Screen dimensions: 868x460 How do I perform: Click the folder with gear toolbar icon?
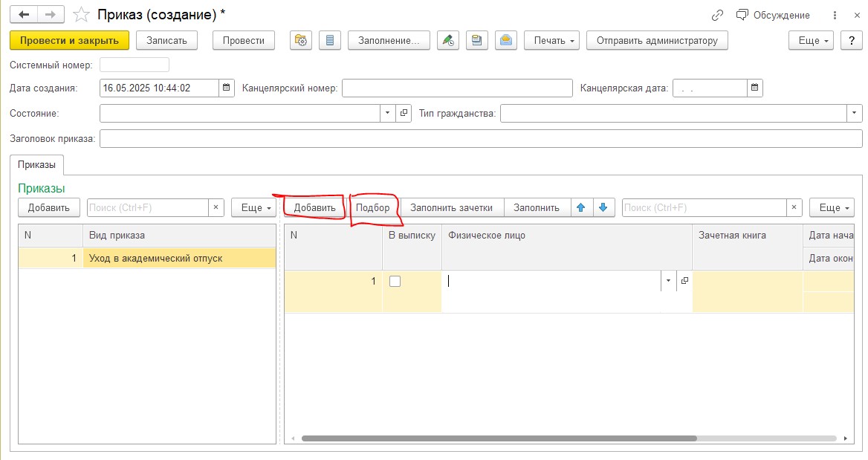click(x=300, y=40)
